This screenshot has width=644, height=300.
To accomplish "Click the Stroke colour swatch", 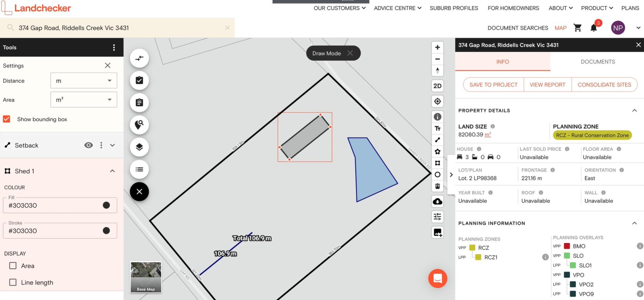I will point(106,231).
